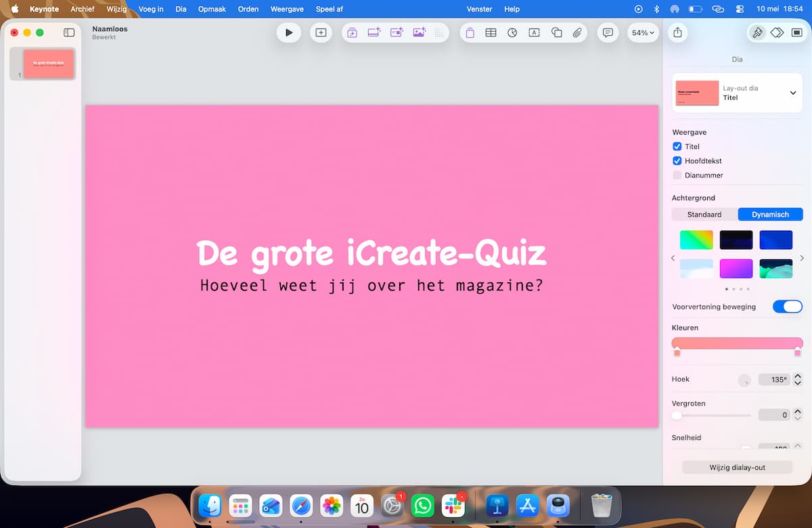812x528 pixels.
Task: Increase Hoek angle with up stepper
Action: click(798, 376)
